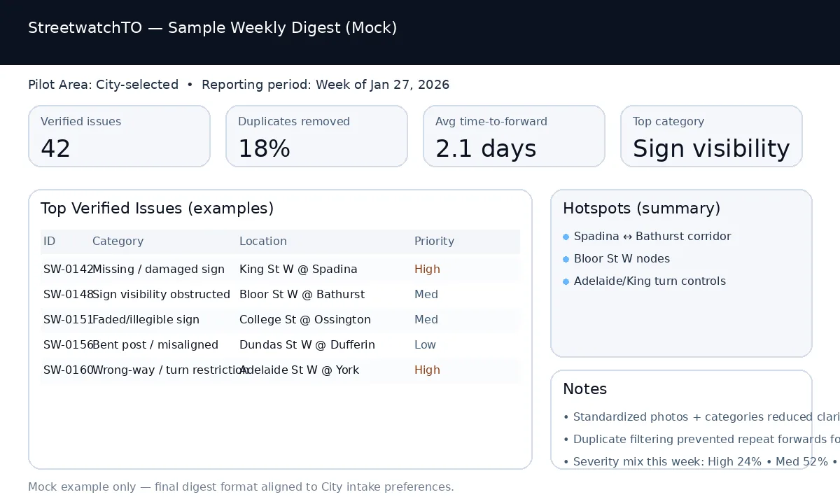Select issue ID SW-0142
The width and height of the screenshot is (840, 504).
click(68, 269)
